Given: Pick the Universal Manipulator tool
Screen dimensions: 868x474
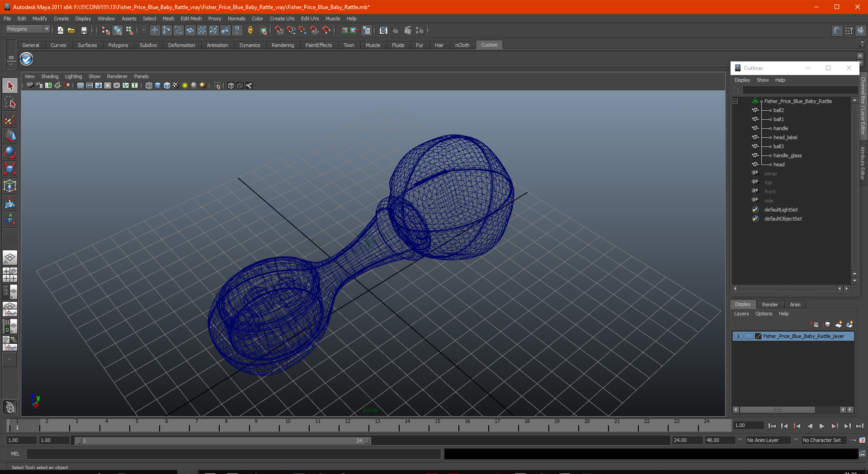Looking at the screenshot, I should pyautogui.click(x=10, y=186).
